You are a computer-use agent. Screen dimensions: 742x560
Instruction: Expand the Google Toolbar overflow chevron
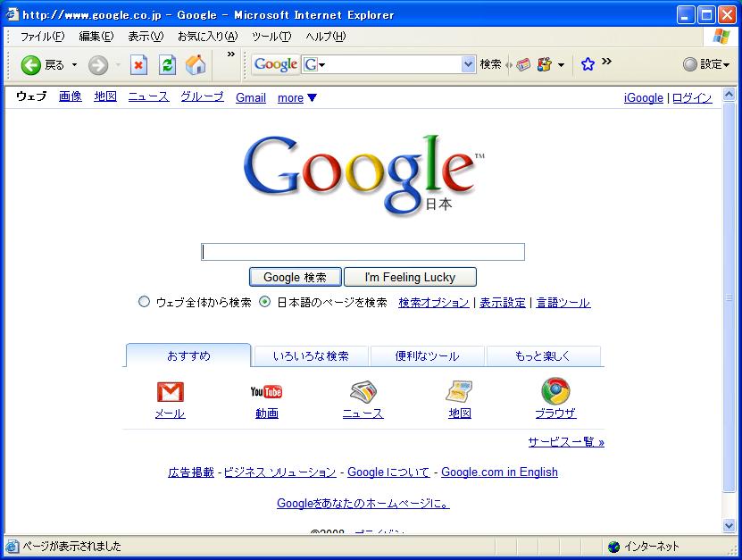click(606, 61)
